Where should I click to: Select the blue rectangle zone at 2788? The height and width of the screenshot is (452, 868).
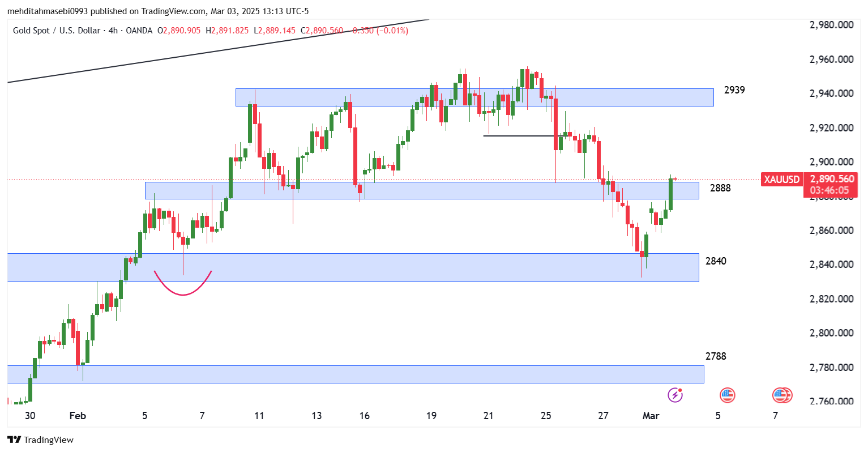356,374
